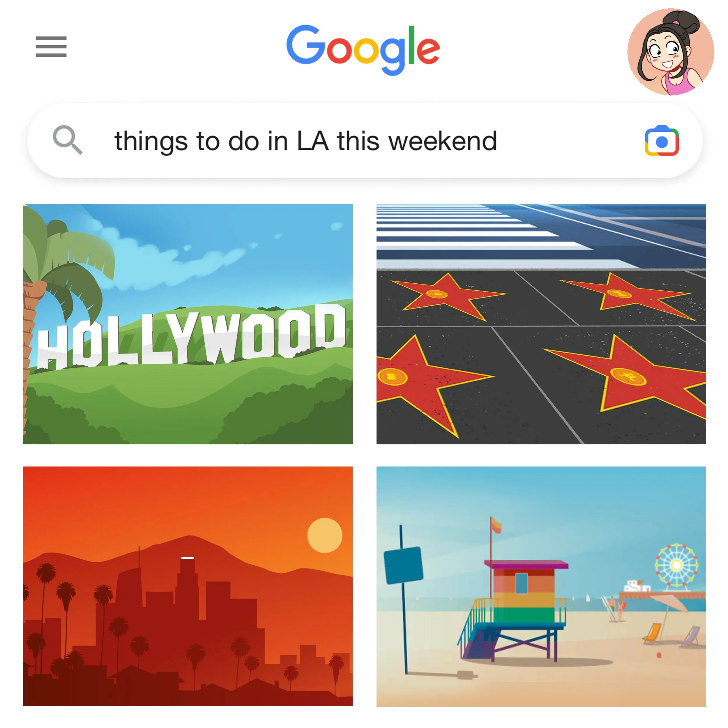Click the Ferris wheel in beach image
This screenshot has height=728, width=728.
[676, 565]
